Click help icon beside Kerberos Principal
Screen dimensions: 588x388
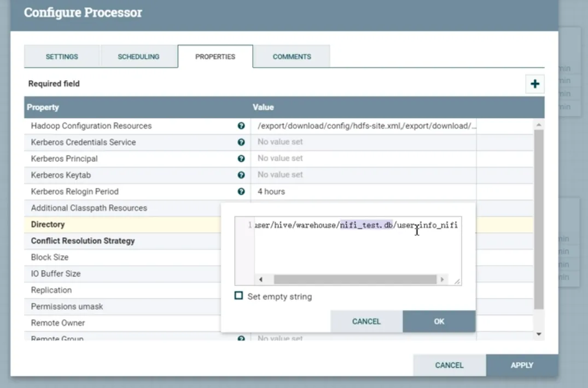pos(241,158)
